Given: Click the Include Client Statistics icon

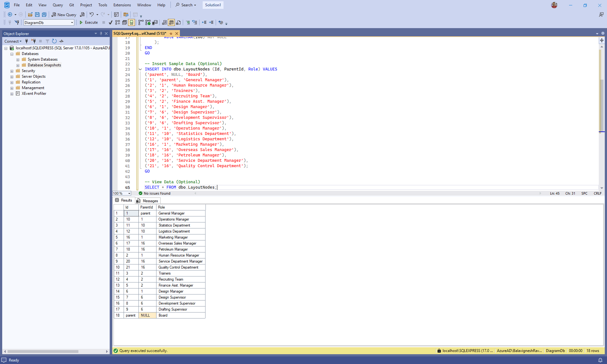Looking at the screenshot, I should click(155, 22).
